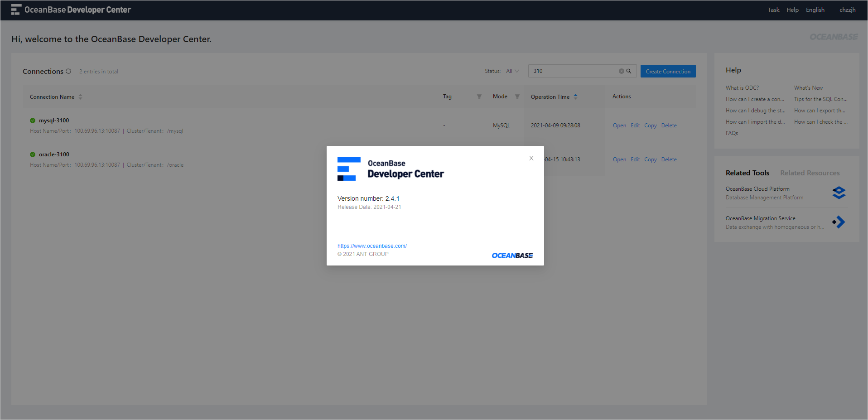
Task: Edit the mysql-3100 connection
Action: [635, 126]
